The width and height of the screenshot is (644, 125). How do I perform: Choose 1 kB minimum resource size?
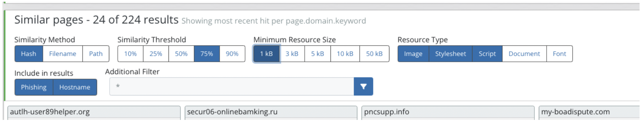coord(267,54)
